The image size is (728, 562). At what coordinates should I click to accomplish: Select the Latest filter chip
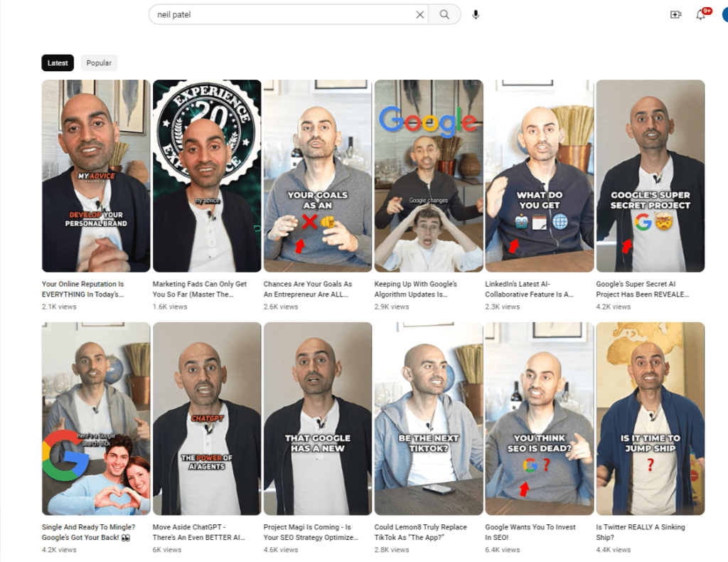(x=58, y=63)
